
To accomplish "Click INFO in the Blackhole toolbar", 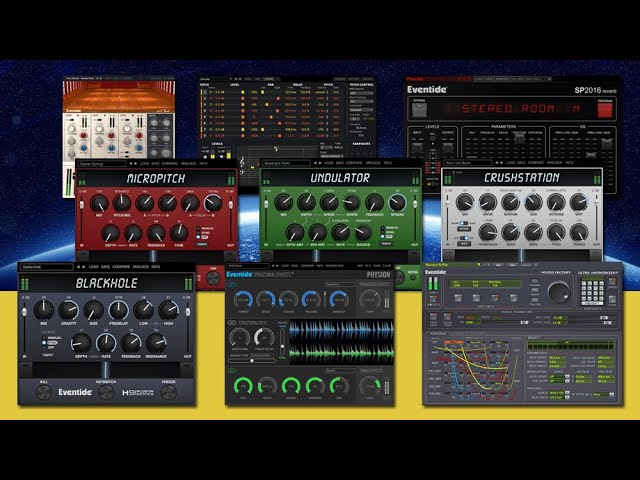I will pos(156,267).
